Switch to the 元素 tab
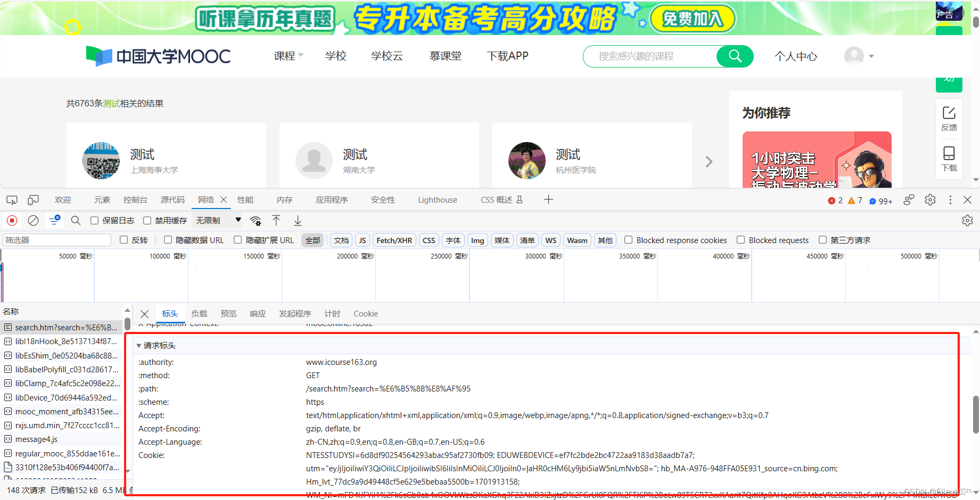The width and height of the screenshot is (980, 500). [102, 200]
